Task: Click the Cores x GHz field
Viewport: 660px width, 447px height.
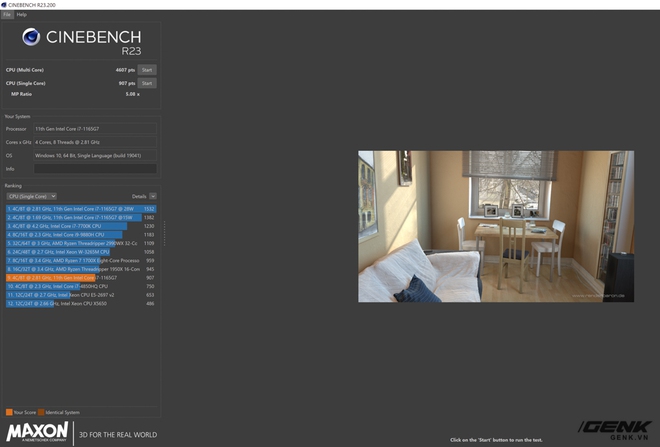Action: point(95,142)
